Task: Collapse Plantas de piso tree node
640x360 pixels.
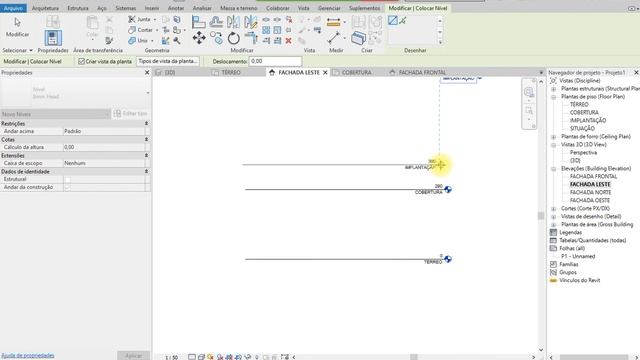Action: [553, 97]
